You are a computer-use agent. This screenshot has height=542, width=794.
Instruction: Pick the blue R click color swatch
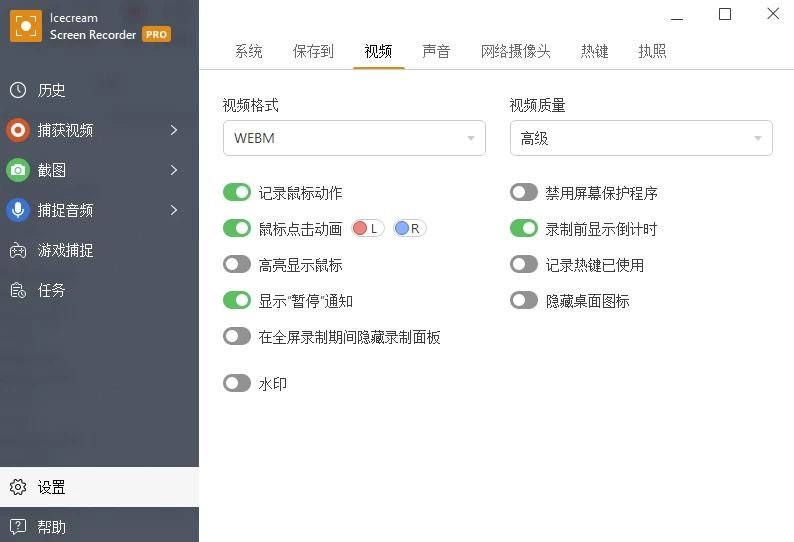coord(402,229)
